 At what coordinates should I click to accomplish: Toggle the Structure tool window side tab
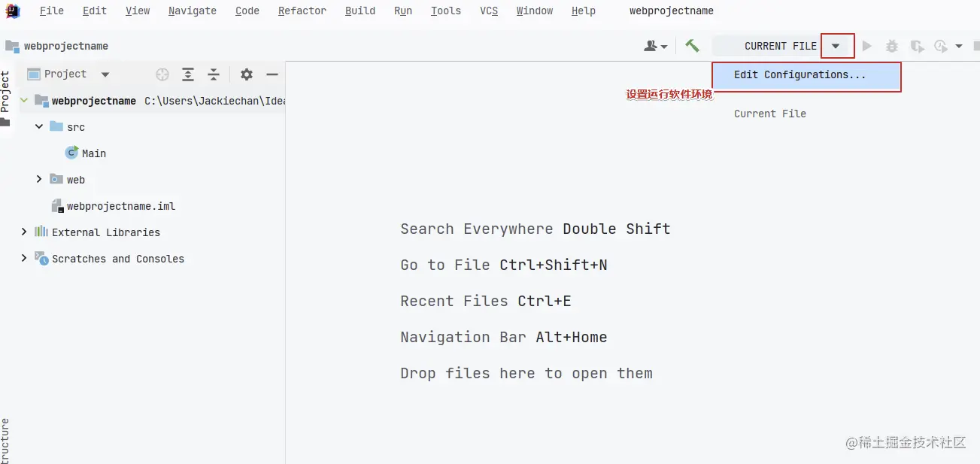(6, 441)
